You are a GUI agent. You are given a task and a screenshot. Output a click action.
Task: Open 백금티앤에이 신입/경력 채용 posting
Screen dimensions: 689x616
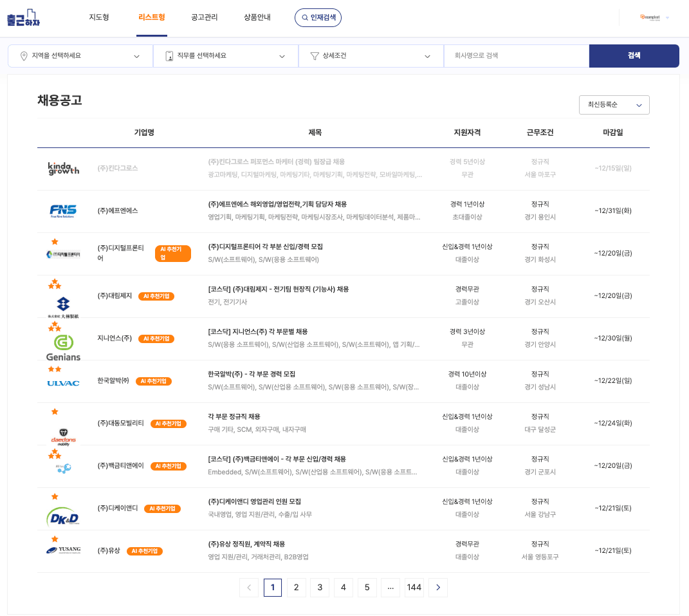277,460
